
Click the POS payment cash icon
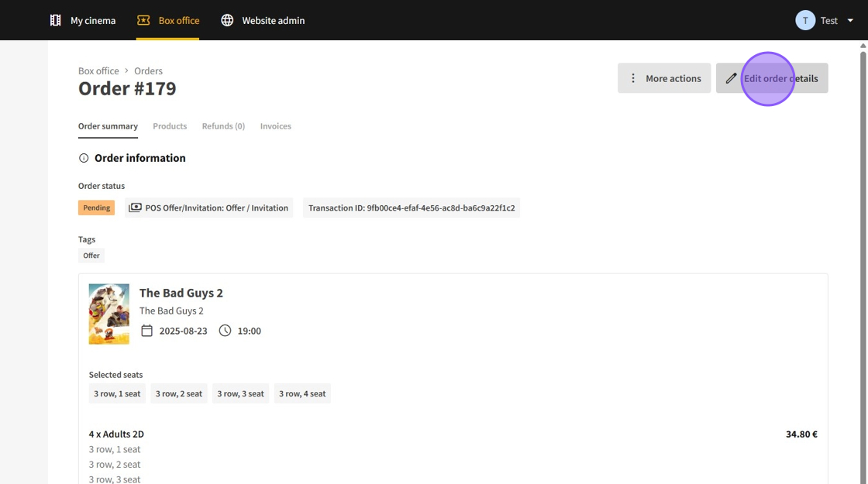pos(135,208)
